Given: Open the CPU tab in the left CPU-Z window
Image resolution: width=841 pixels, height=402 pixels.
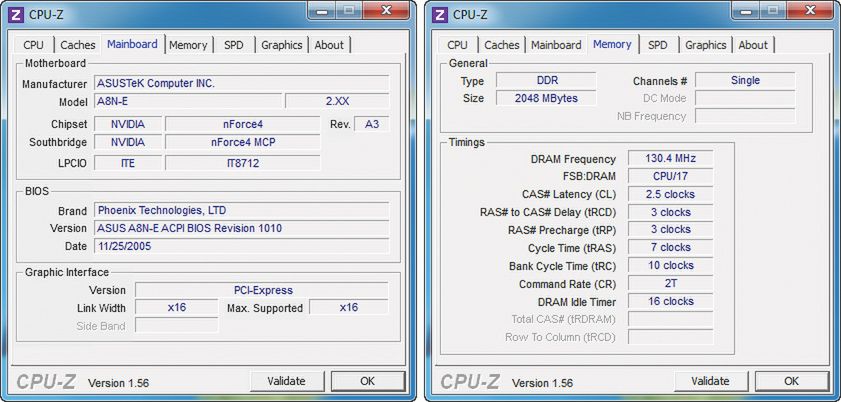Looking at the screenshot, I should click(34, 45).
